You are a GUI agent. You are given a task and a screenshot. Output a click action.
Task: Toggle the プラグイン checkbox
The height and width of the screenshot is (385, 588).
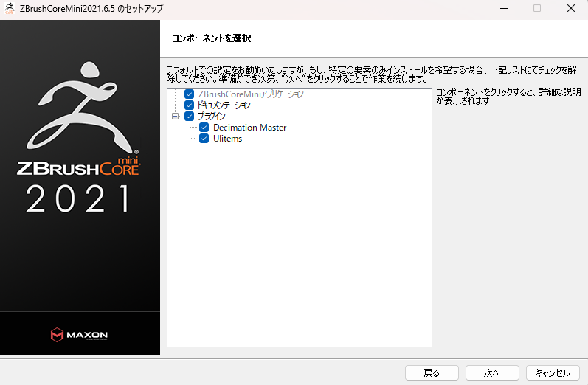click(189, 117)
